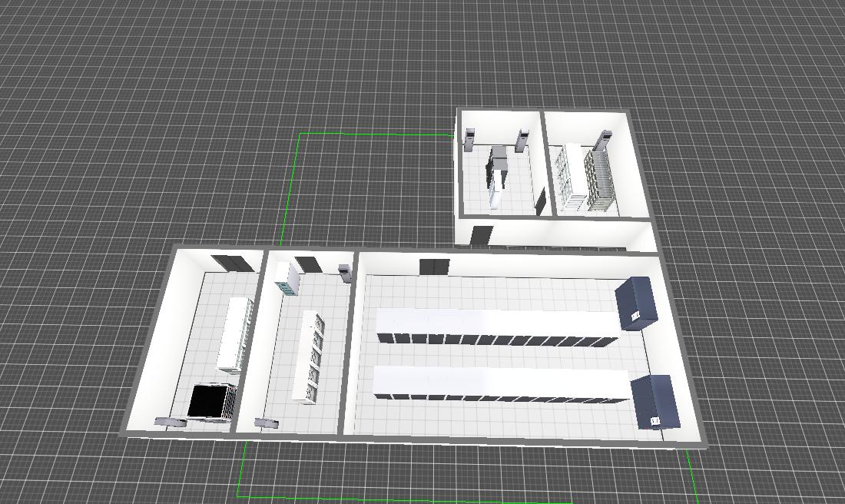Click the dark door in the corridor
This screenshot has width=845, height=504.
click(482, 235)
